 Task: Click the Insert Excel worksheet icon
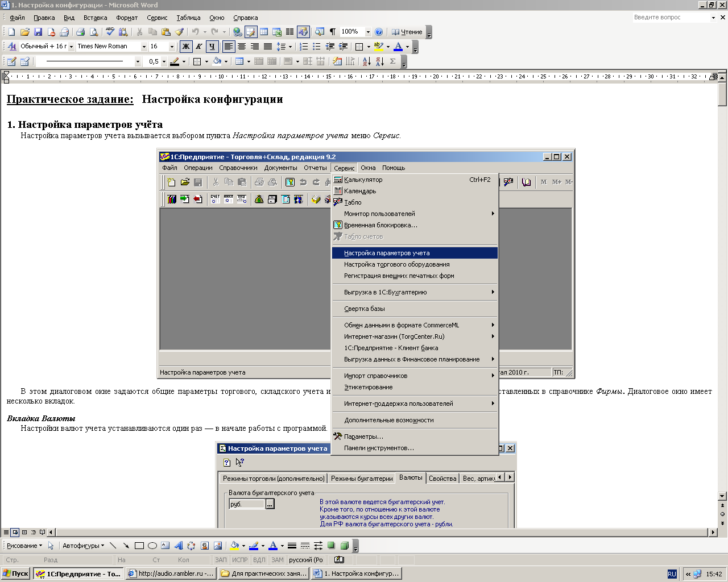(x=277, y=32)
